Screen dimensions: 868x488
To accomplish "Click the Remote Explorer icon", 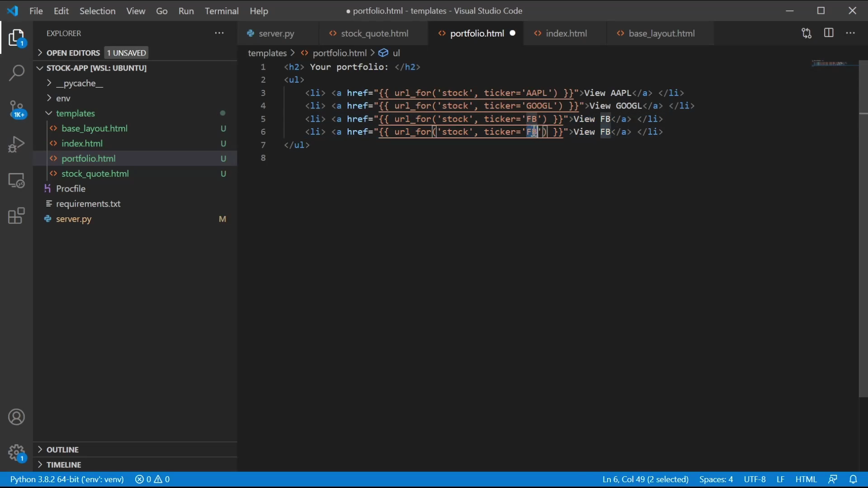I will (x=16, y=179).
